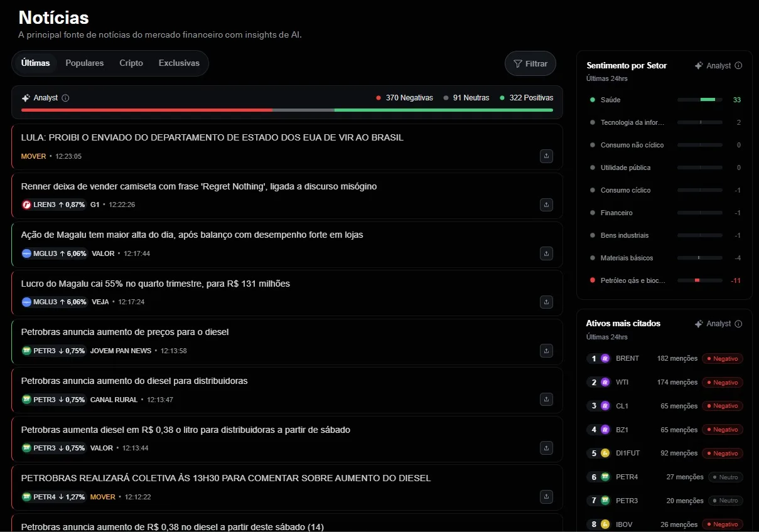Switch to the Cripto tab
The height and width of the screenshot is (532, 759).
131,63
